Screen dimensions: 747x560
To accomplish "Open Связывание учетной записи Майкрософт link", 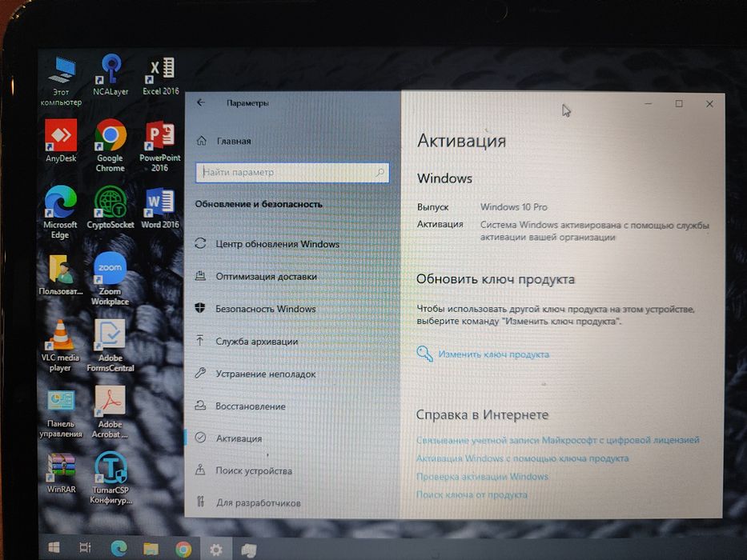I will click(557, 440).
